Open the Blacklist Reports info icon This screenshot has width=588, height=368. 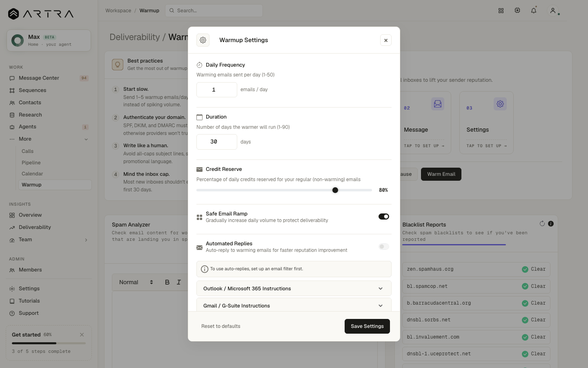(x=551, y=224)
